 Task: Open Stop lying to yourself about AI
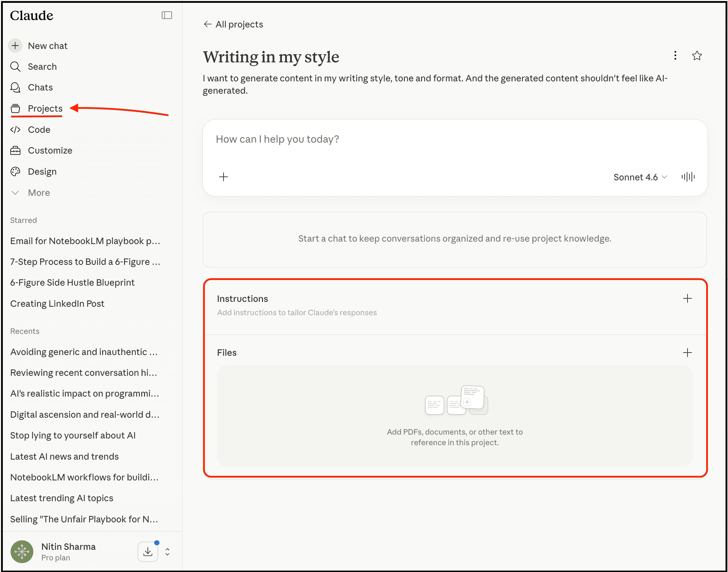pyautogui.click(x=73, y=435)
